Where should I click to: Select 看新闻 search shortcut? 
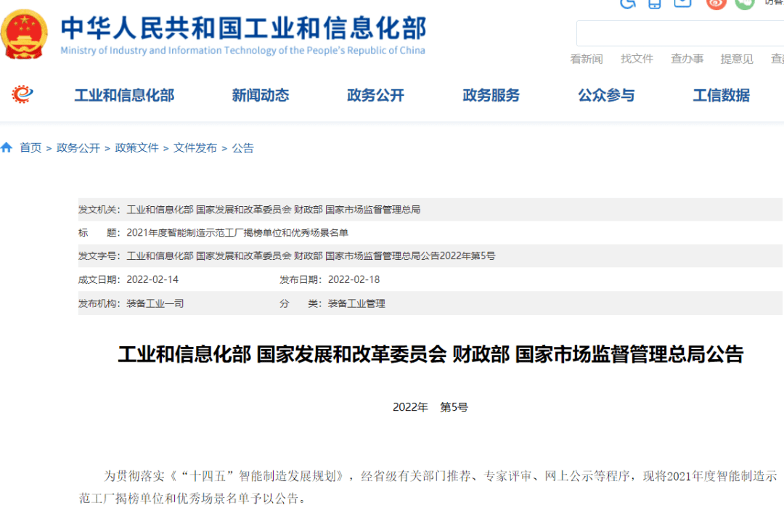(587, 59)
